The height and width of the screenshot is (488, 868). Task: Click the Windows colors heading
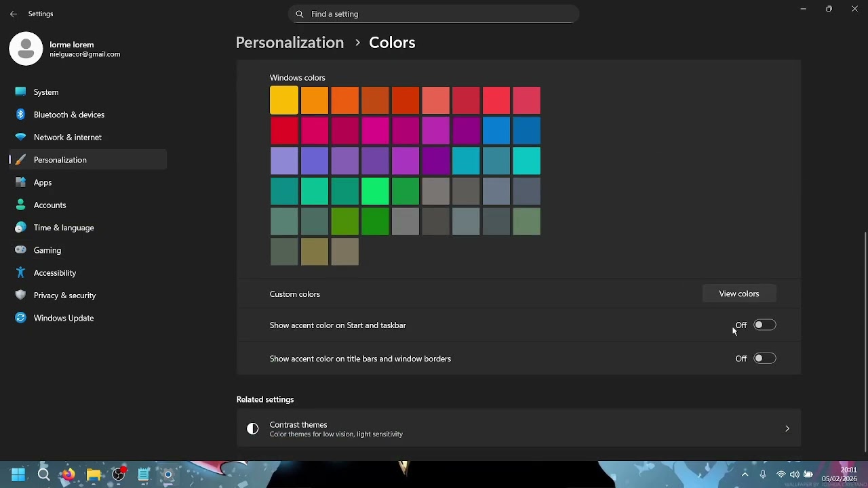[x=298, y=77]
